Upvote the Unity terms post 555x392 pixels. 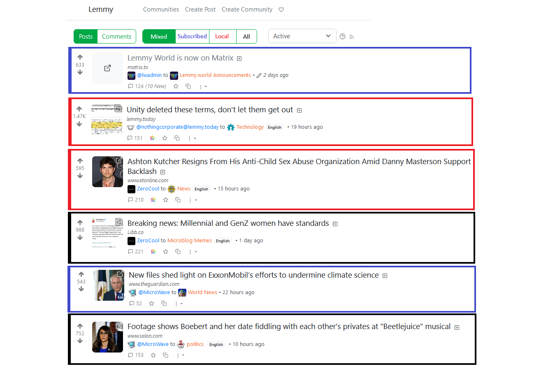[79, 109]
